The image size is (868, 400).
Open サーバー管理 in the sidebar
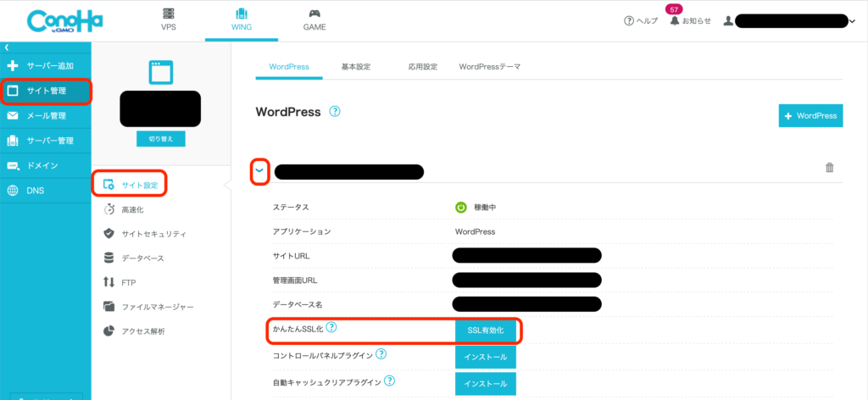tap(46, 141)
